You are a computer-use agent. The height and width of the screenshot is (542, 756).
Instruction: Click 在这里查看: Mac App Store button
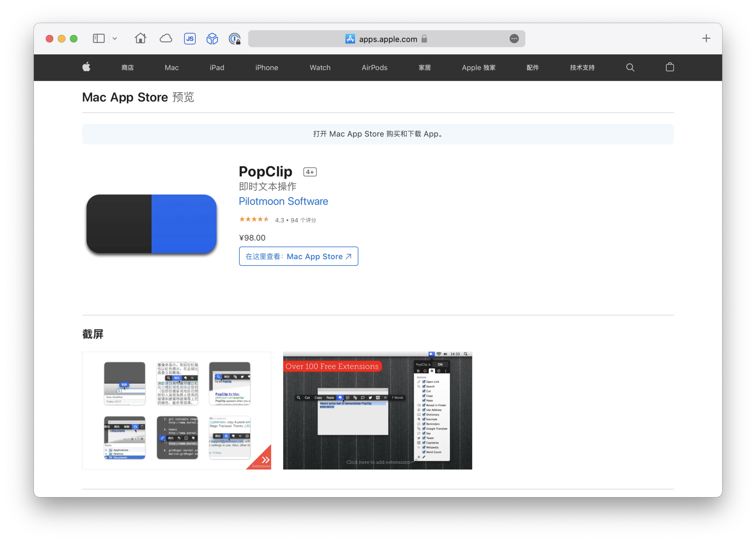298,256
